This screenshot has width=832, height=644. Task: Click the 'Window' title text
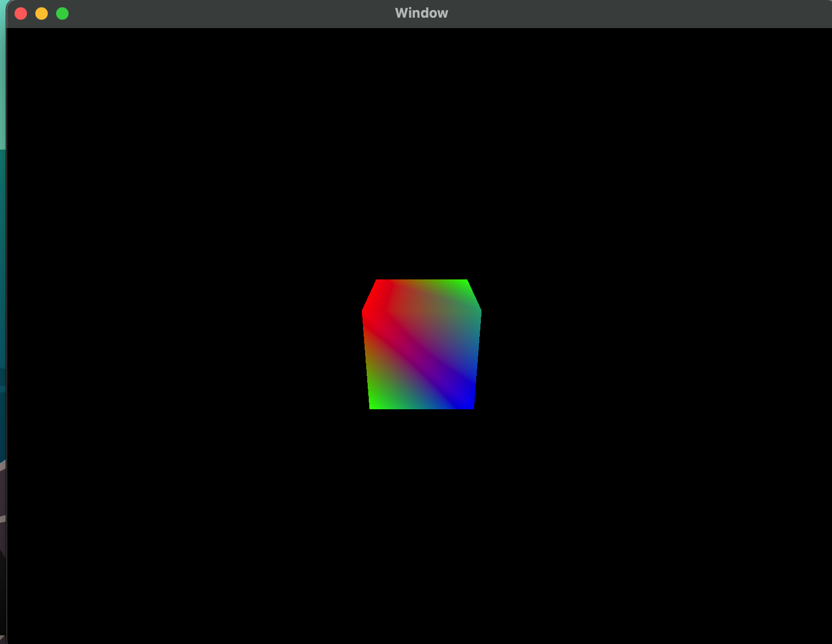click(421, 13)
